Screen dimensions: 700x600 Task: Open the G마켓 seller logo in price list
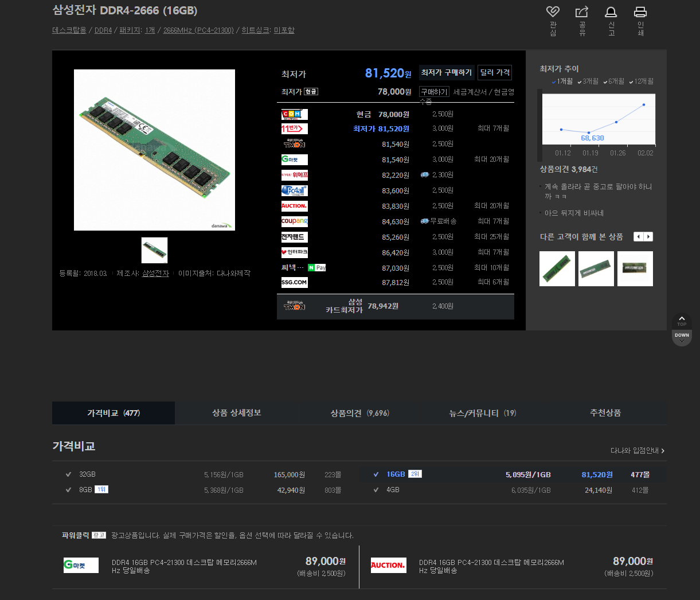[295, 159]
